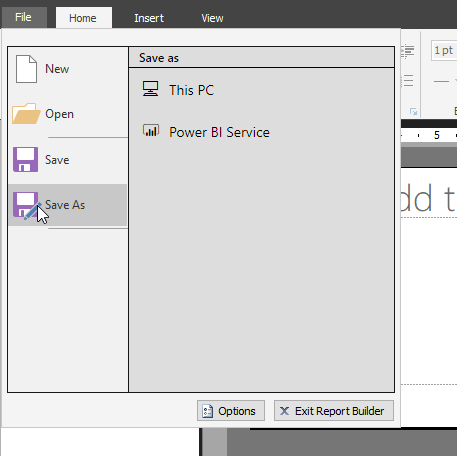Switch to the Insert ribbon tab
Viewport: 457px width, 456px height.
[149, 18]
